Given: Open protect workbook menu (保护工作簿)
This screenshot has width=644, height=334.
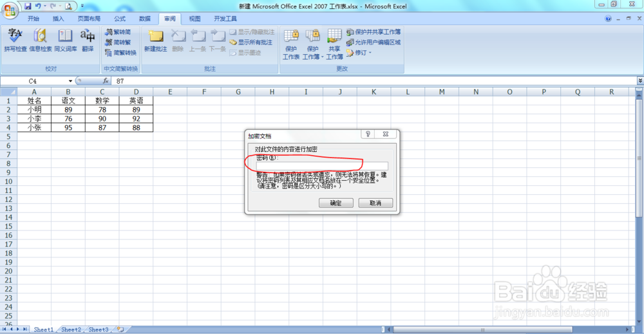Looking at the screenshot, I should (313, 44).
